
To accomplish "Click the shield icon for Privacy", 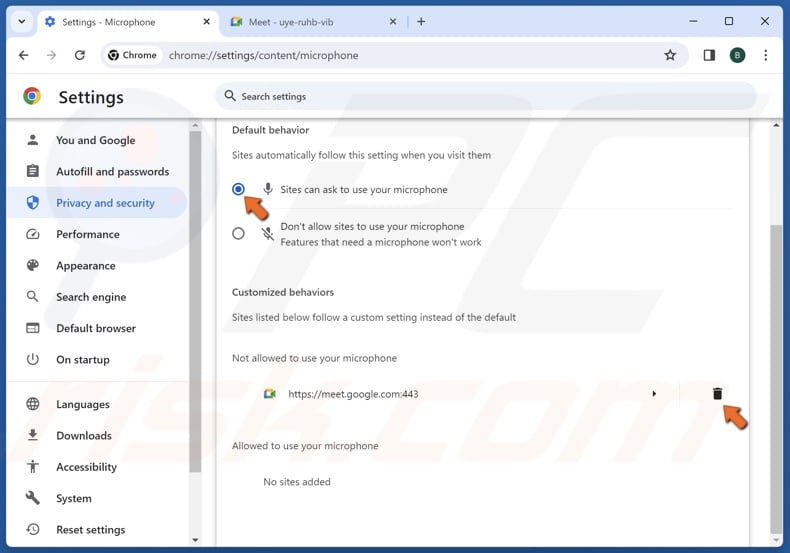I will 33,202.
